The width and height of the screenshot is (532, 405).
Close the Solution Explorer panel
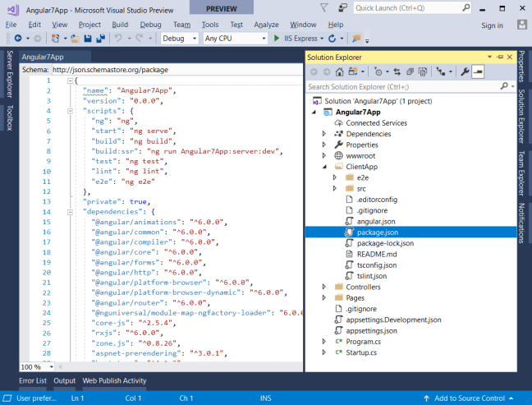tap(510, 57)
